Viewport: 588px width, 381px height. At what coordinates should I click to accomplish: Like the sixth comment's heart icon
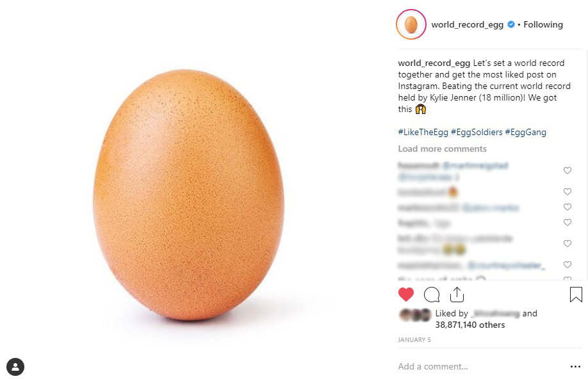coord(568,264)
